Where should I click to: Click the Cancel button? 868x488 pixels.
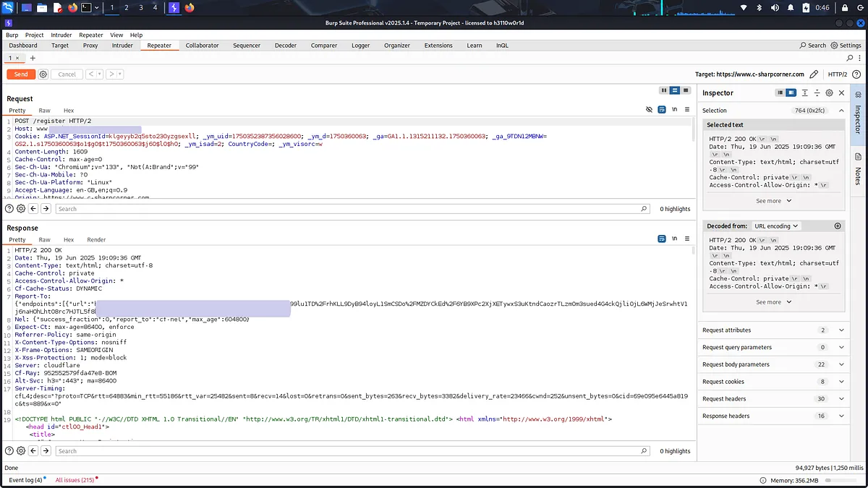point(67,74)
